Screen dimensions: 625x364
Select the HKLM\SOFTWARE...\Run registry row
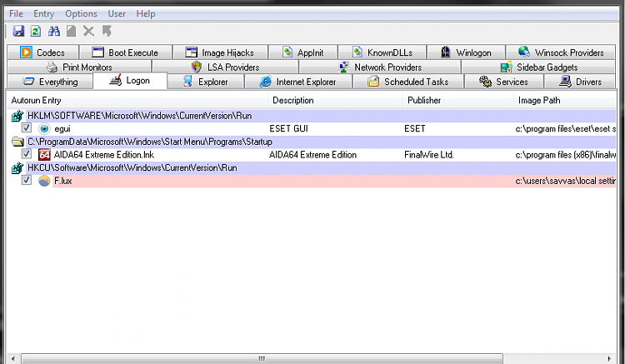(321, 116)
